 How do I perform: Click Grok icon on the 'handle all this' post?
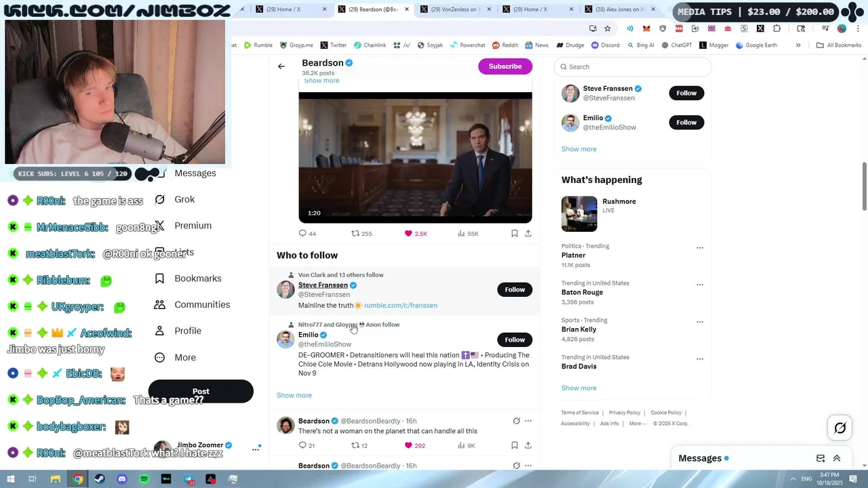point(516,421)
